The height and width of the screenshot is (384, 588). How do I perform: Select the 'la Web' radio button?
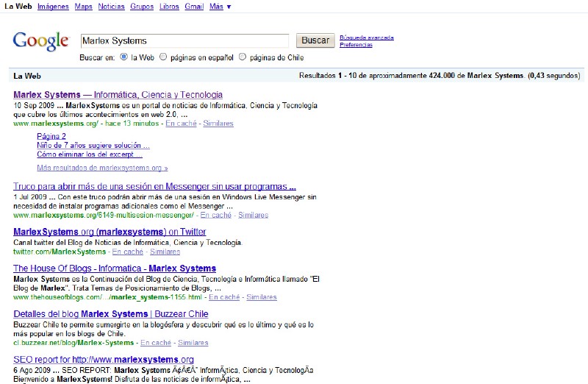(123, 57)
